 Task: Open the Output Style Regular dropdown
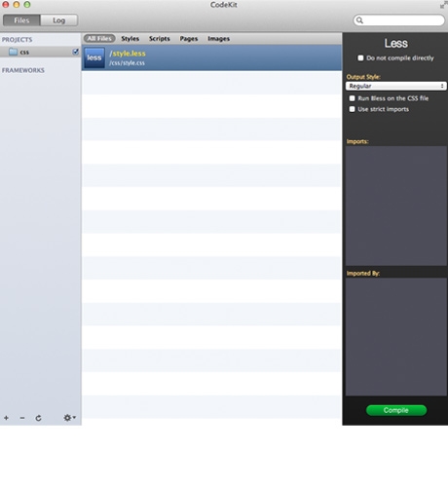pos(396,86)
